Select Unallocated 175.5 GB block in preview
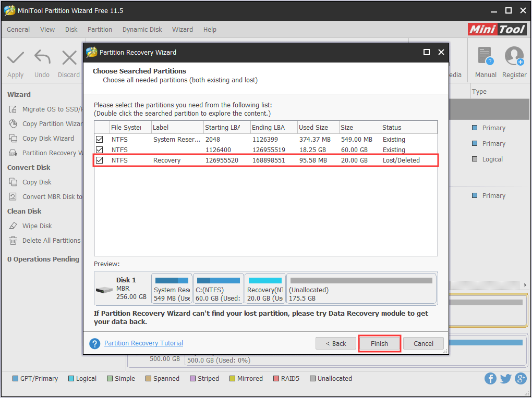The height and width of the screenshot is (398, 532). [361, 289]
